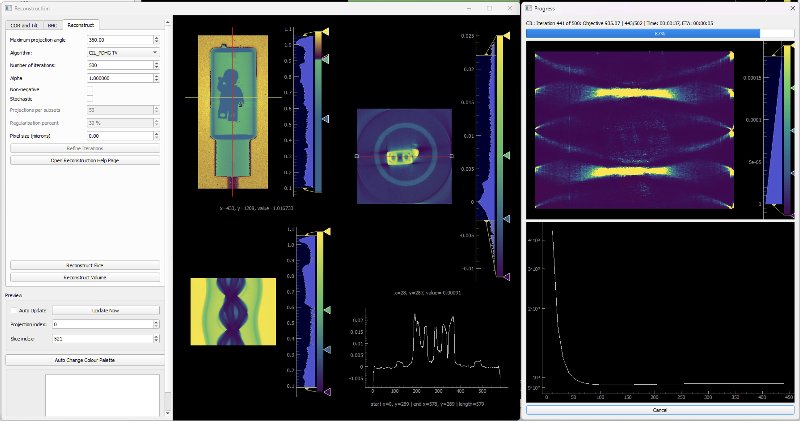Click the objective curve plot in Progress window

click(661, 312)
